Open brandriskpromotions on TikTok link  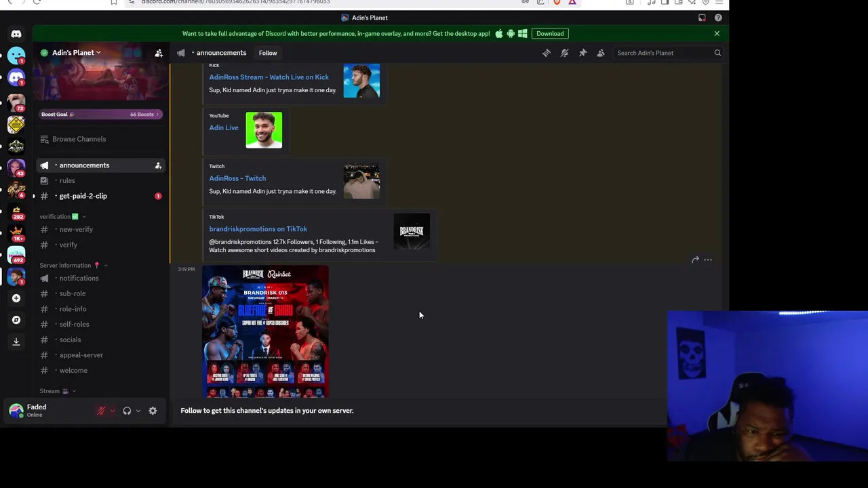(x=258, y=229)
